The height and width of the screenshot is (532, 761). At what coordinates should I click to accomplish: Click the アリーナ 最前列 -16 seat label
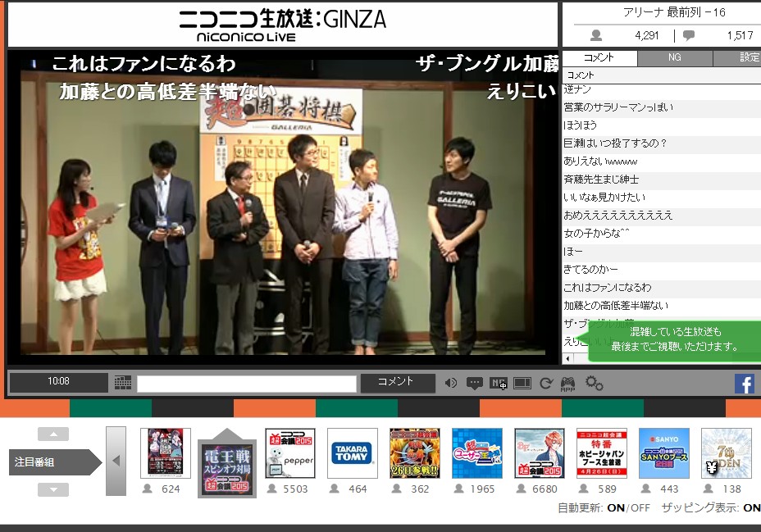pyautogui.click(x=674, y=12)
